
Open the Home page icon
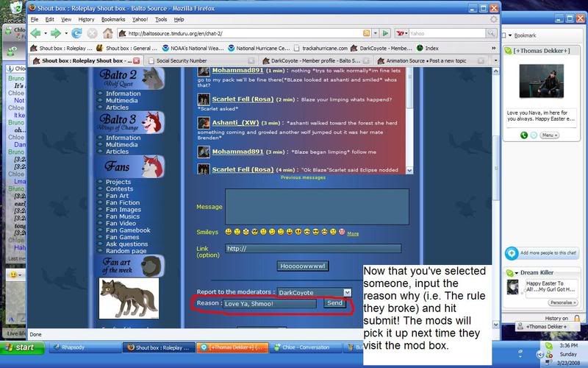(107, 33)
